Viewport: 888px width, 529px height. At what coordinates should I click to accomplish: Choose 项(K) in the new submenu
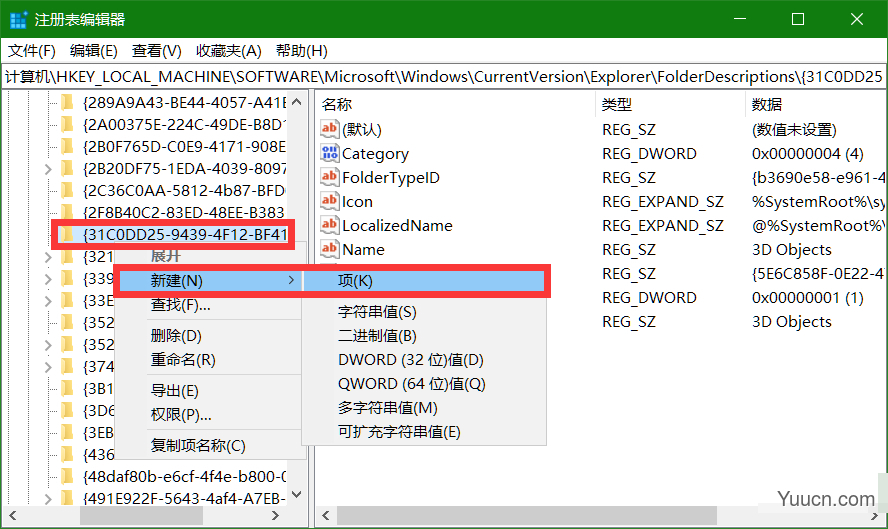pyautogui.click(x=355, y=281)
